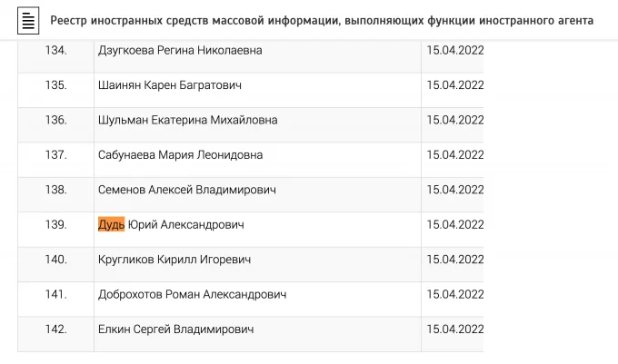
Task: Click Юрий Александрович in row 139
Action: [x=186, y=224]
